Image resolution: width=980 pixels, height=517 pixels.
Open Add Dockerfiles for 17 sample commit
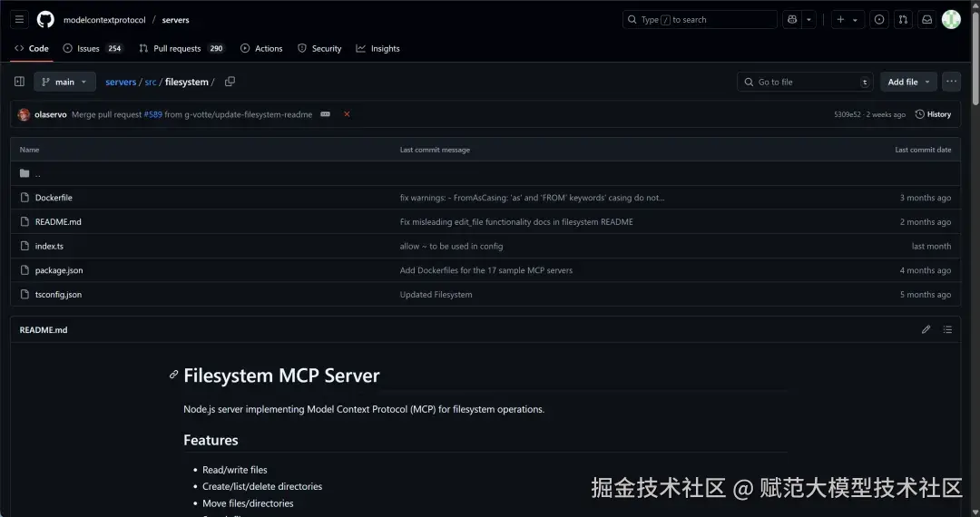pyautogui.click(x=486, y=270)
